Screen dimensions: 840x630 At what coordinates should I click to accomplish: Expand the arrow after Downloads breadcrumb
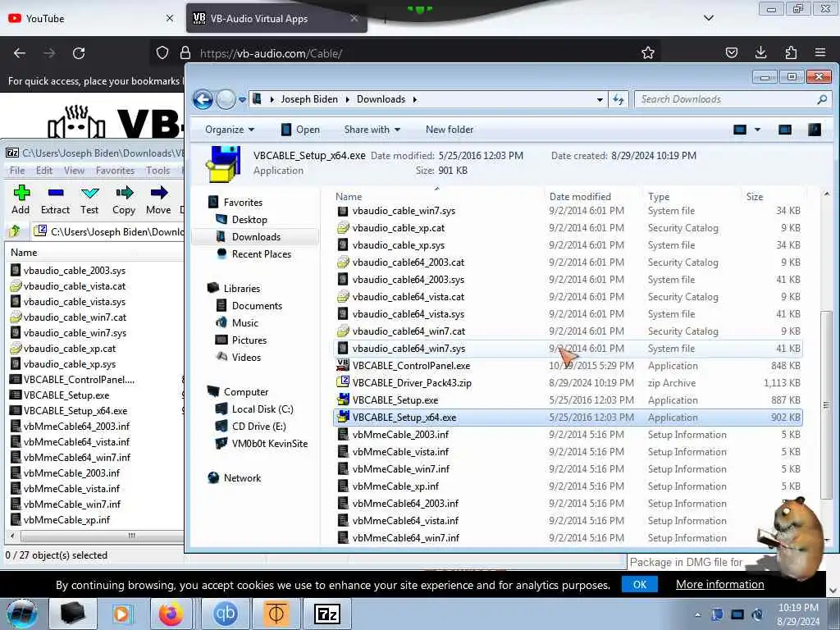pos(414,99)
